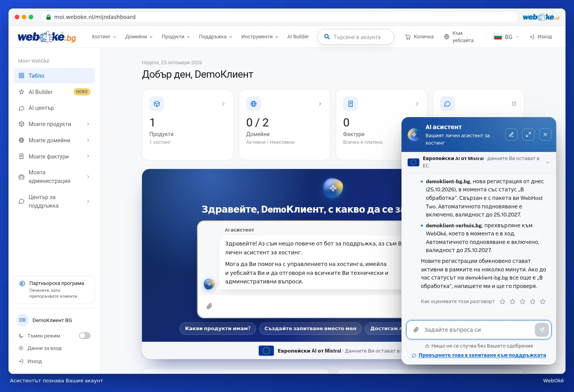Open the Хостинг dropdown menu

[x=104, y=37]
